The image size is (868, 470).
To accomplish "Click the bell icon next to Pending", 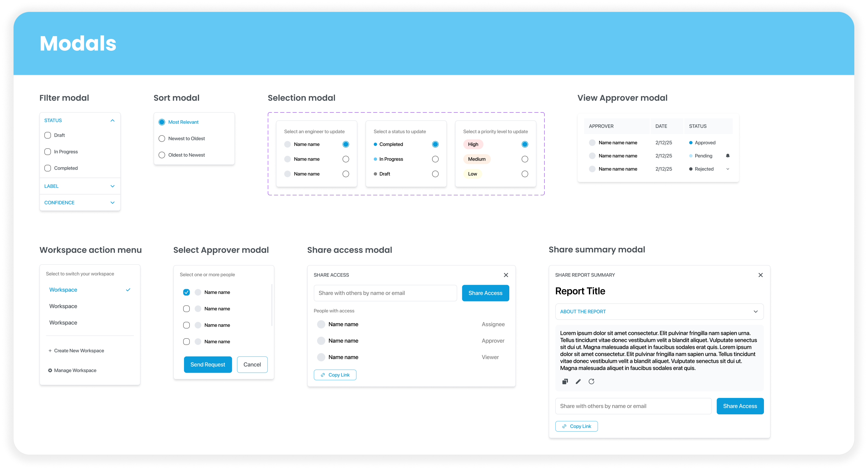I will [728, 156].
